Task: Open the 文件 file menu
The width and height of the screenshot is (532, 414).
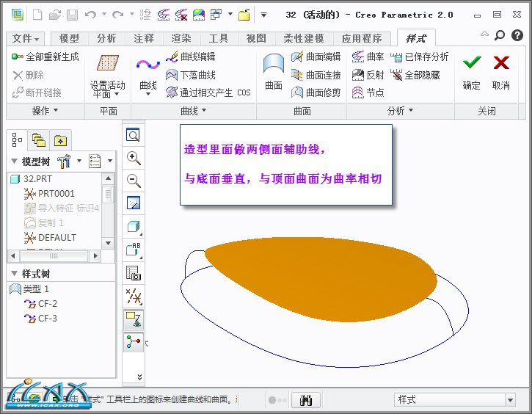Action: click(x=26, y=39)
